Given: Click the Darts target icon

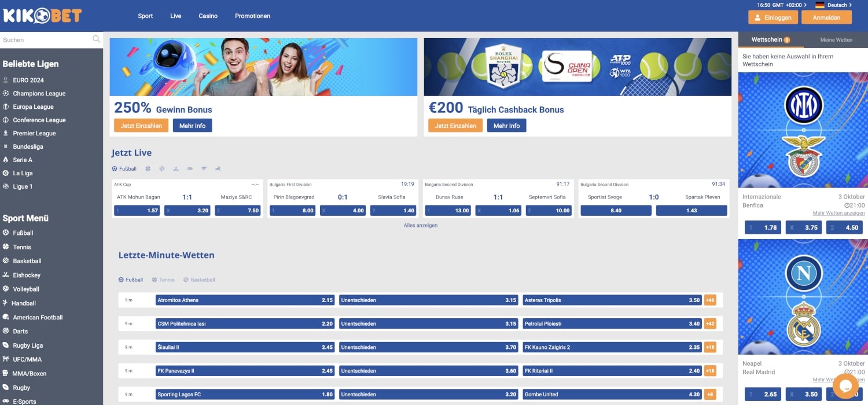Looking at the screenshot, I should 6,331.
